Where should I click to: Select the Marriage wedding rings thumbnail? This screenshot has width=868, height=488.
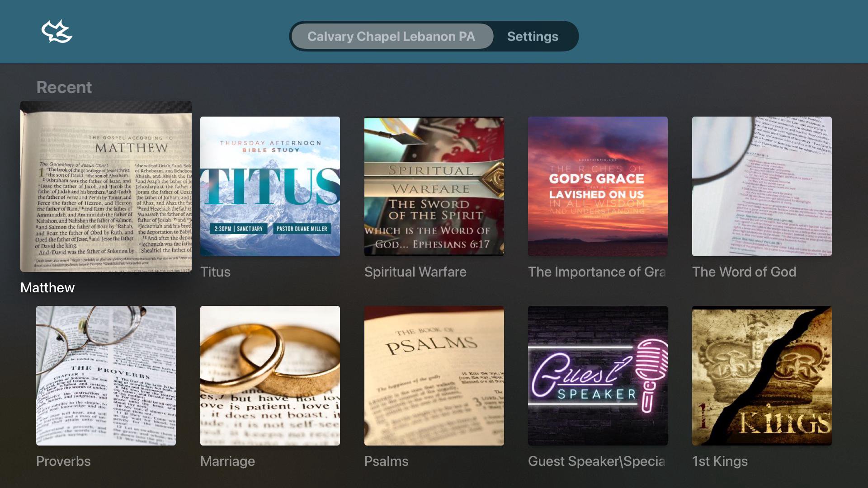point(270,375)
